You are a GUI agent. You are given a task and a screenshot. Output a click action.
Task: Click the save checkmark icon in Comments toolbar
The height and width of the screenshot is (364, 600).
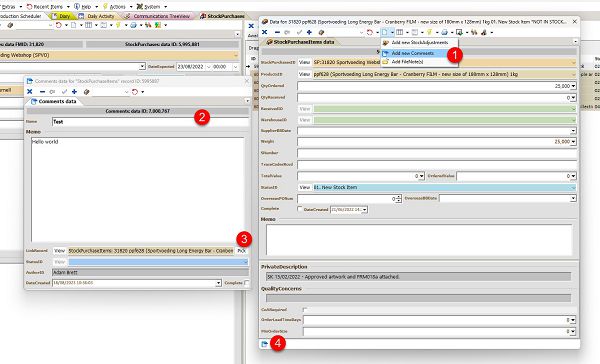64,92
